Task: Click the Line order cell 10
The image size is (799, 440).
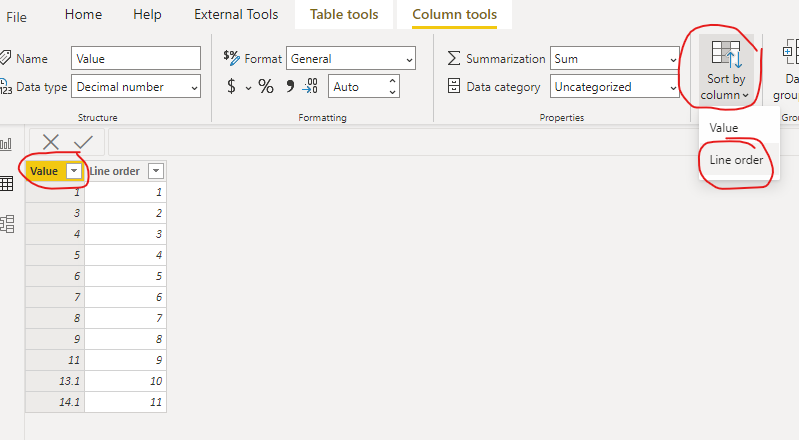Action: 125,381
